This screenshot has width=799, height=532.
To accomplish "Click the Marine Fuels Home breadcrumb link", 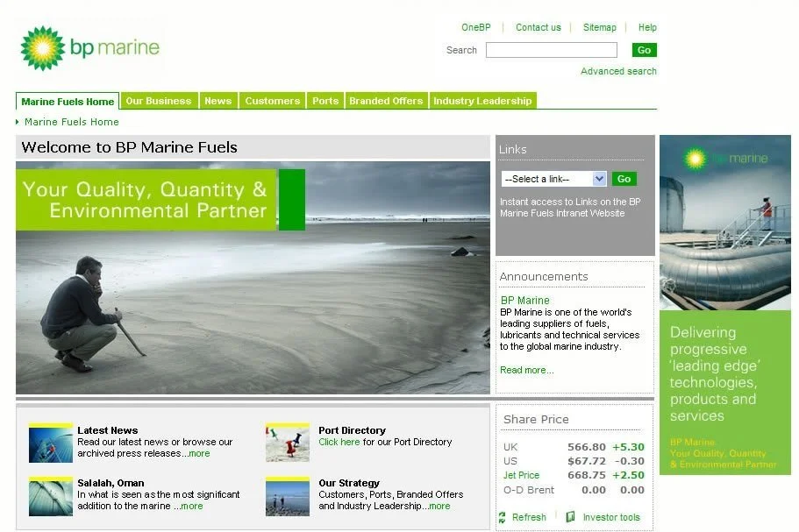I will click(72, 122).
